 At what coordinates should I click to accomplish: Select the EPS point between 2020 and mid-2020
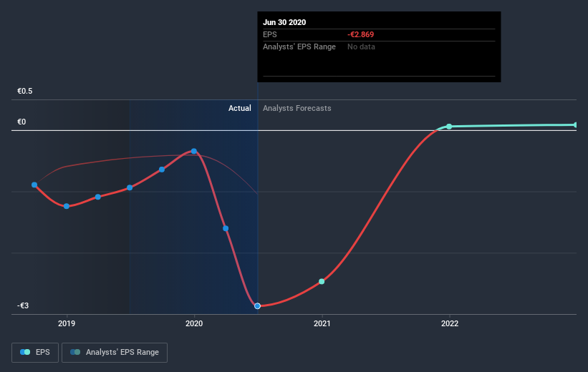point(226,228)
